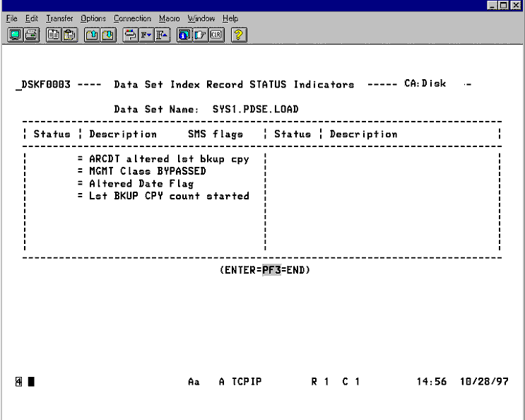This screenshot has width=525, height=420.
Task: Click the Paste clipboard toolbar icon
Action: (70, 35)
